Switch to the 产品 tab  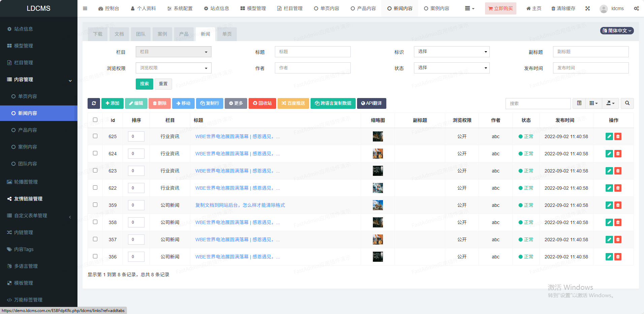point(184,34)
